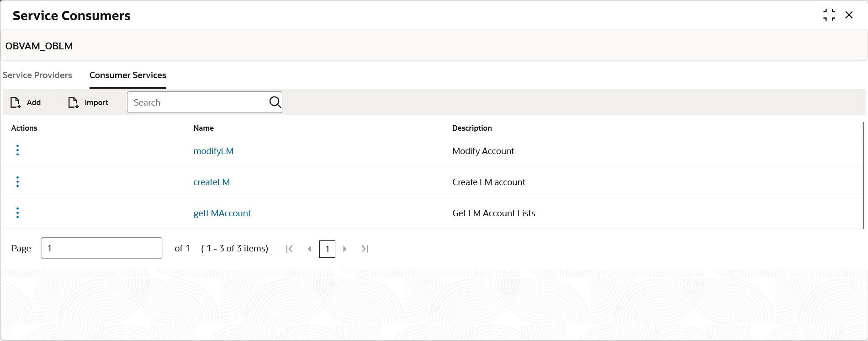Open actions menu for modifyLM row
The image size is (868, 341).
tap(17, 150)
